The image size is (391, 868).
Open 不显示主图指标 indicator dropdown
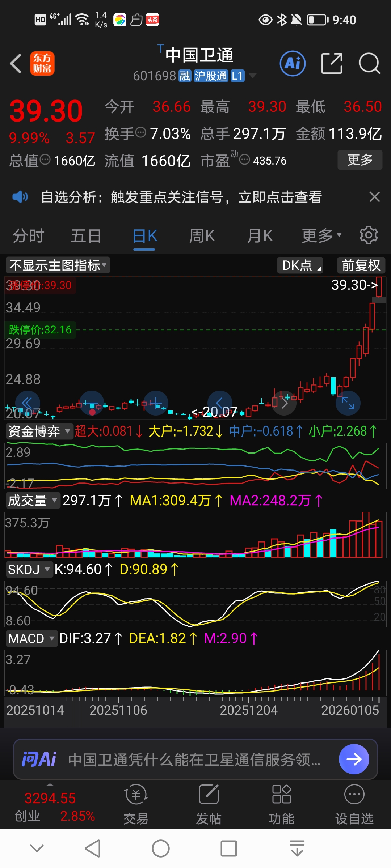[x=58, y=265]
